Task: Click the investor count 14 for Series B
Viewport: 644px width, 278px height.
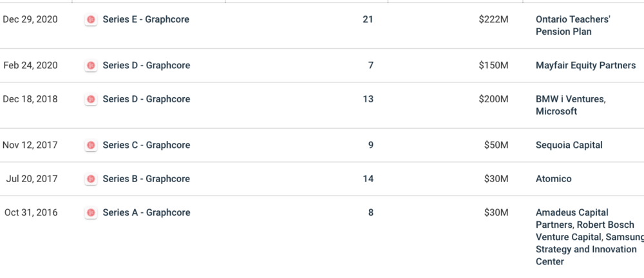Action: coord(368,178)
